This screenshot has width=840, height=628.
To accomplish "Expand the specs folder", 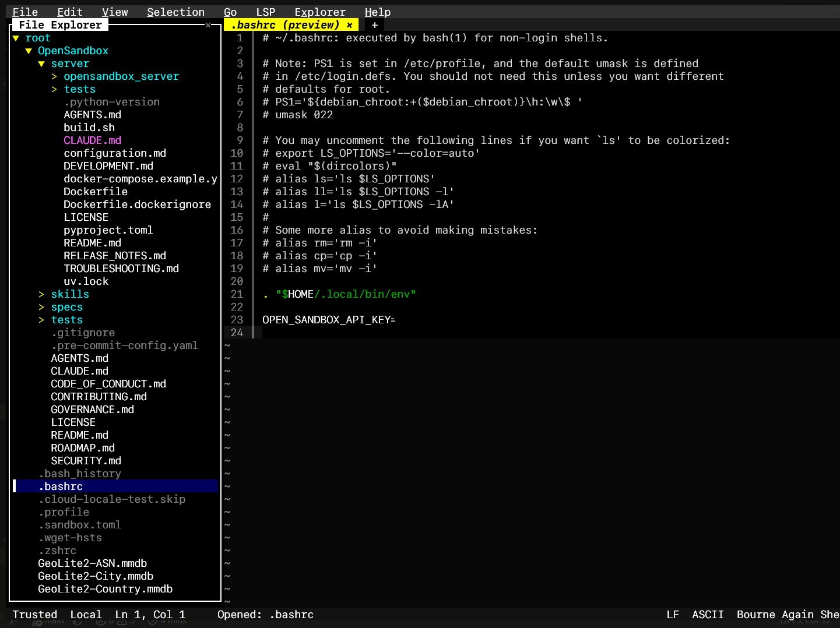I will coord(41,307).
